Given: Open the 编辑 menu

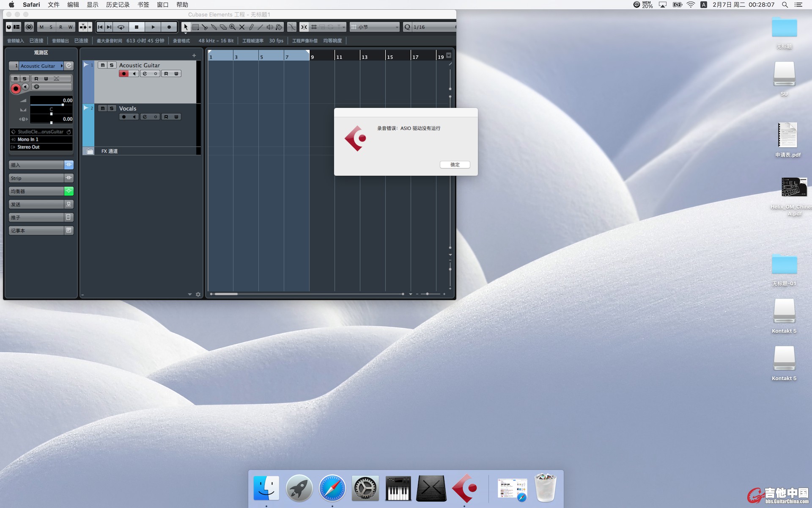Looking at the screenshot, I should 73,5.
